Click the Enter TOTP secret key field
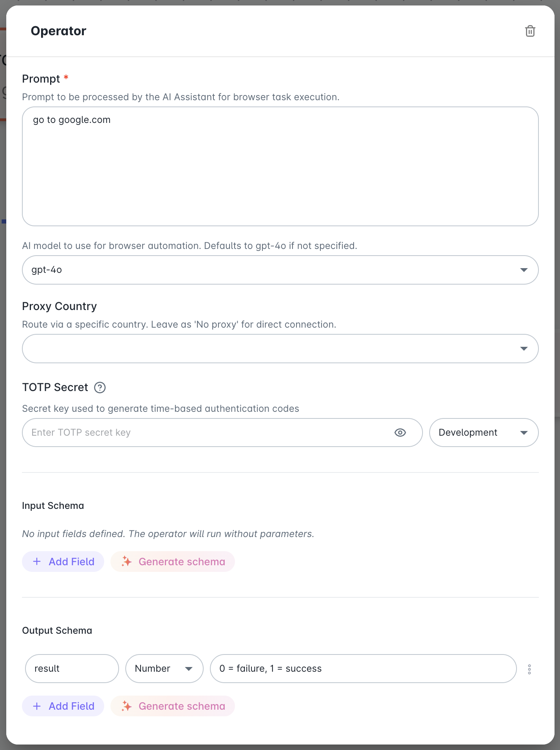The width and height of the screenshot is (560, 750). click(208, 433)
